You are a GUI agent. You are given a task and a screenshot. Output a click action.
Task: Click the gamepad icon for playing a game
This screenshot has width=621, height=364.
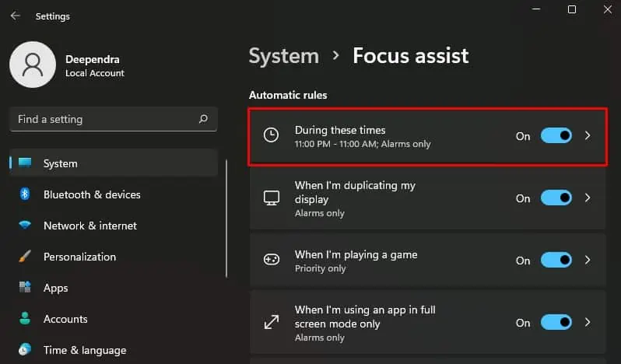pyautogui.click(x=272, y=260)
